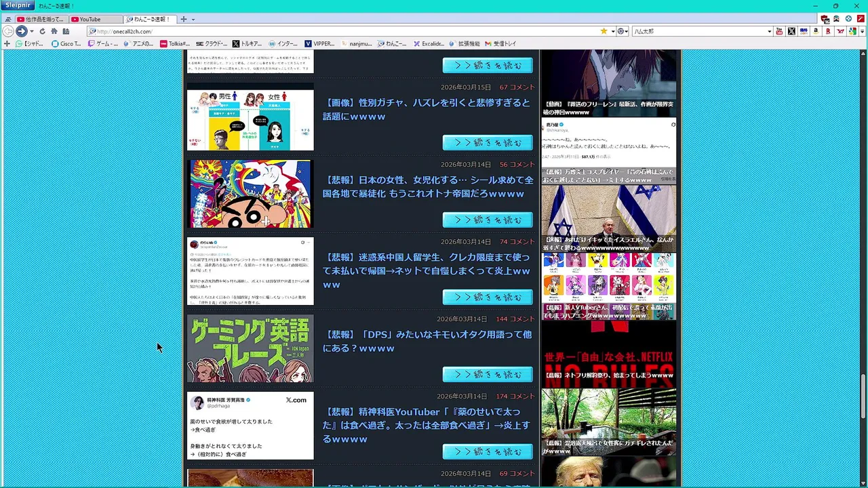868x488 pixels.
Task: Open headline 【悲報】日本の女性、女児化する
Action: click(428, 187)
